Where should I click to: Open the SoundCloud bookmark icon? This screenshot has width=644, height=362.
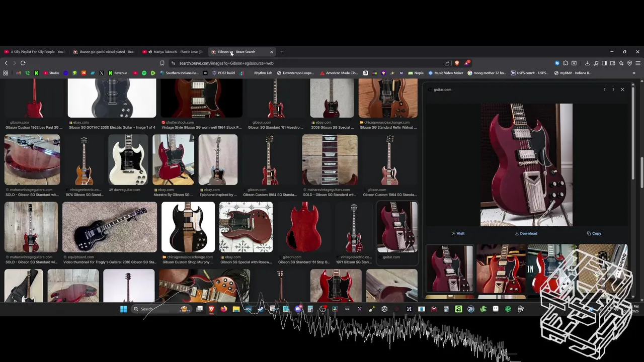point(84,73)
